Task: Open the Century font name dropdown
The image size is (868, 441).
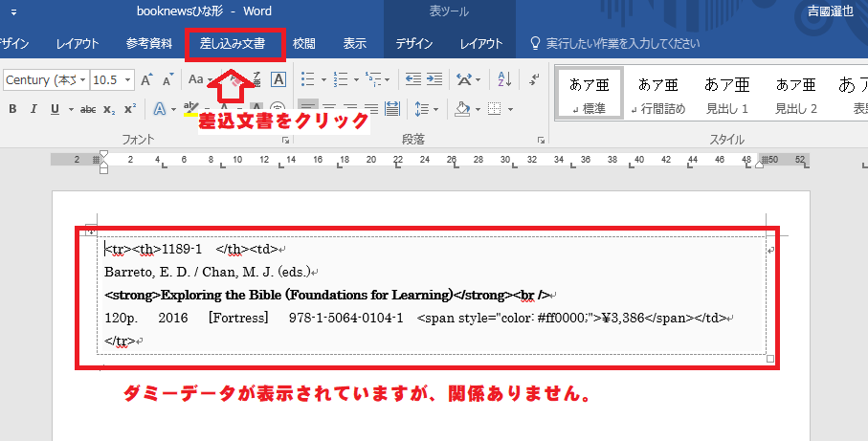Action: [83, 79]
